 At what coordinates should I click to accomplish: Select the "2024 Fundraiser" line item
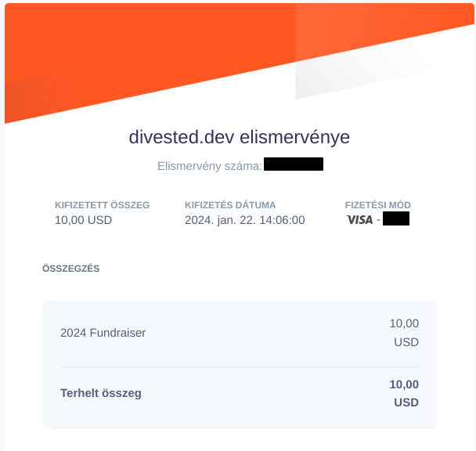tap(103, 333)
